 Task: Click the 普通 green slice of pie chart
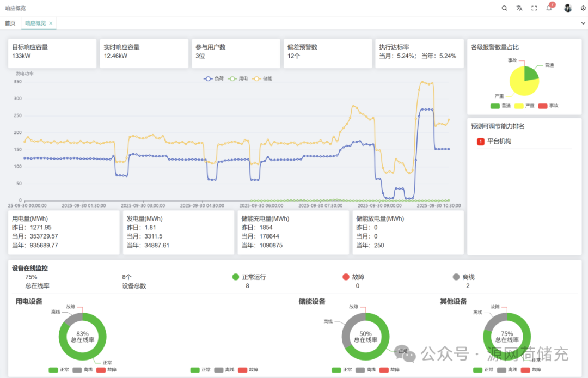[530, 74]
